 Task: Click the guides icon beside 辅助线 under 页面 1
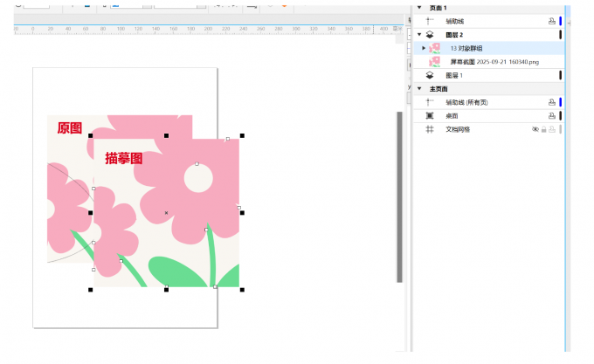coord(429,20)
